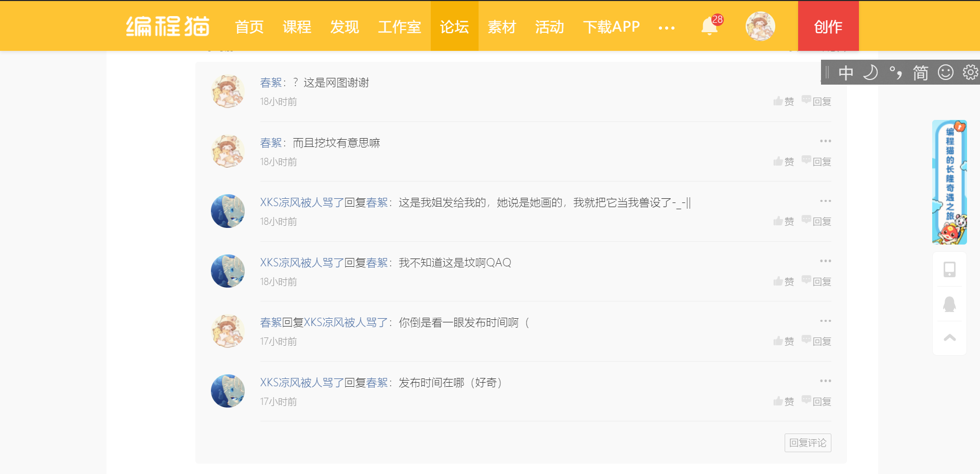Click 春絮 avatar beside 而且挖坟有意思嘛
Viewport: 980px width, 474px height.
pos(228,151)
